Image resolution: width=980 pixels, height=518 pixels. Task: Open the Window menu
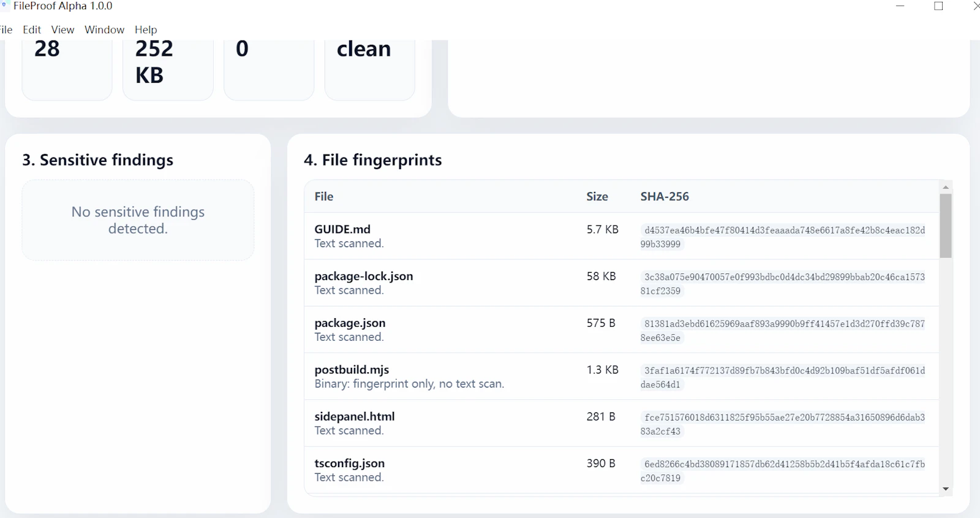[104, 29]
